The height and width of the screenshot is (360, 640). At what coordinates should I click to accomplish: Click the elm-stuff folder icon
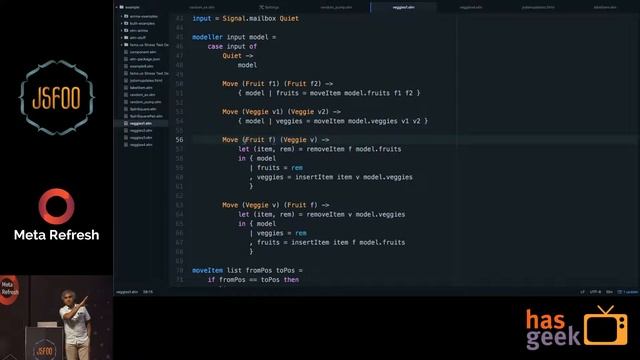[126, 38]
